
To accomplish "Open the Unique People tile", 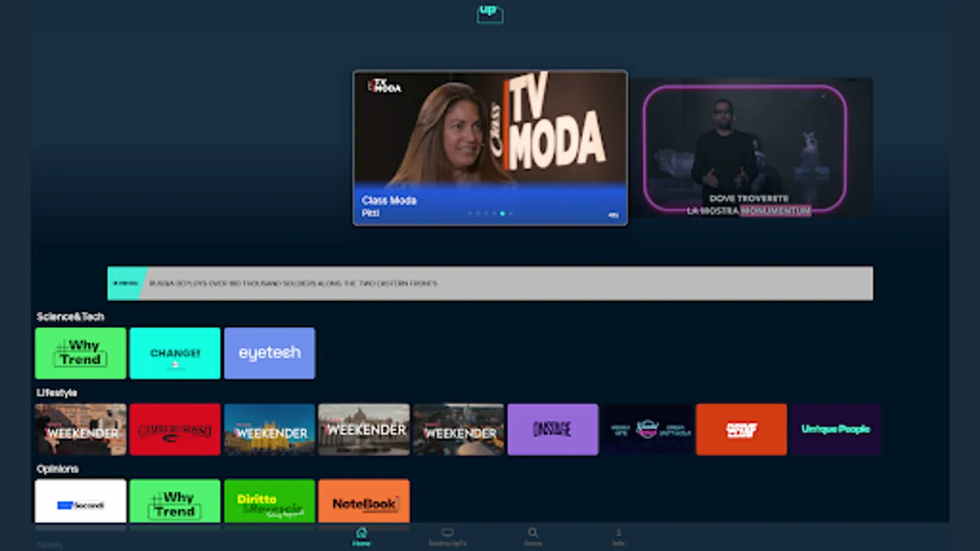I will 836,429.
